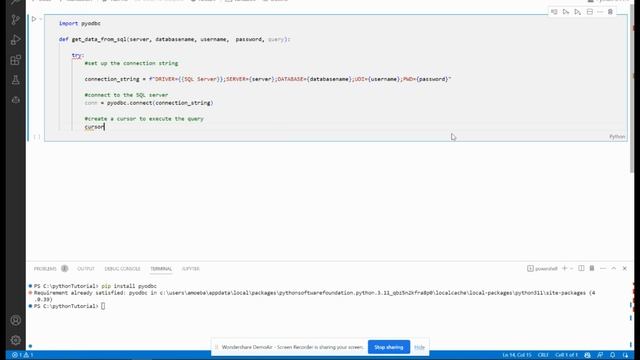Open the Testing flask view
Viewport: 640px width, 360px height.
tap(16, 80)
